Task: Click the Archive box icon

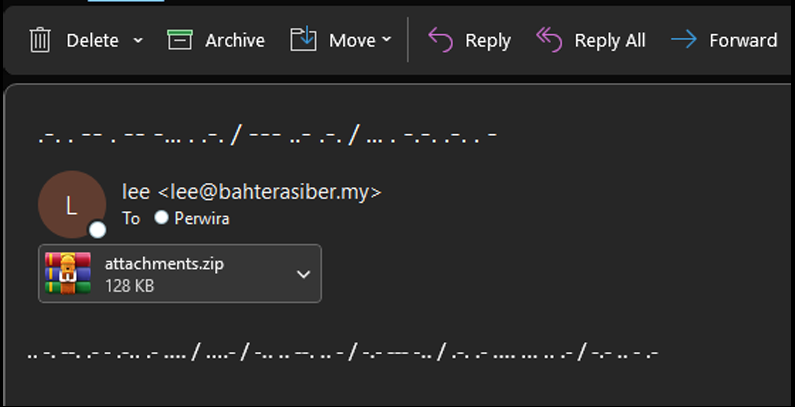Action: pos(180,40)
